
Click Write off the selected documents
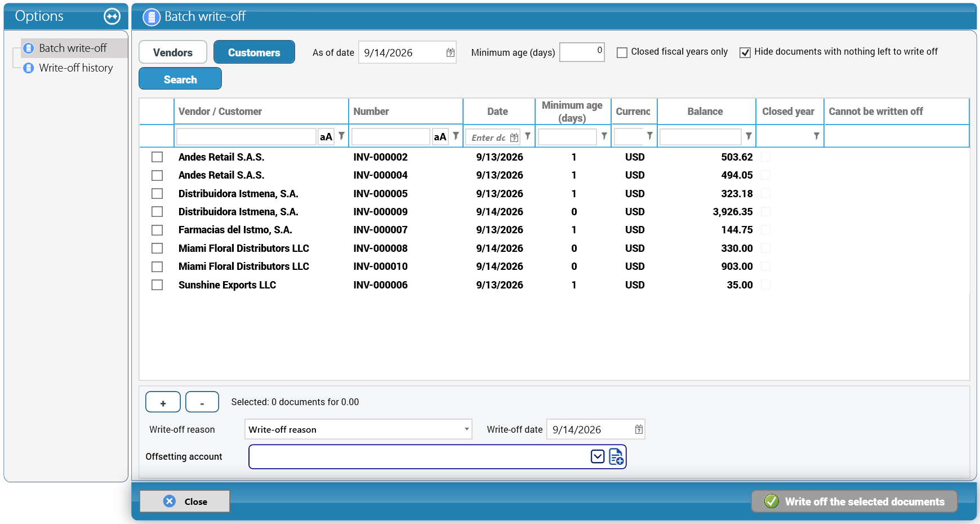tap(854, 501)
